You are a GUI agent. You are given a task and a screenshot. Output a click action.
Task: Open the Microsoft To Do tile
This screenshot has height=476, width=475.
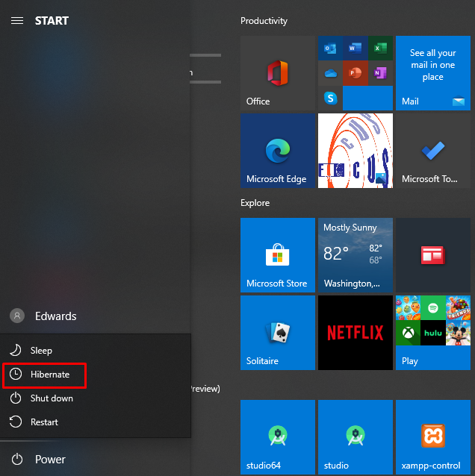tap(433, 151)
